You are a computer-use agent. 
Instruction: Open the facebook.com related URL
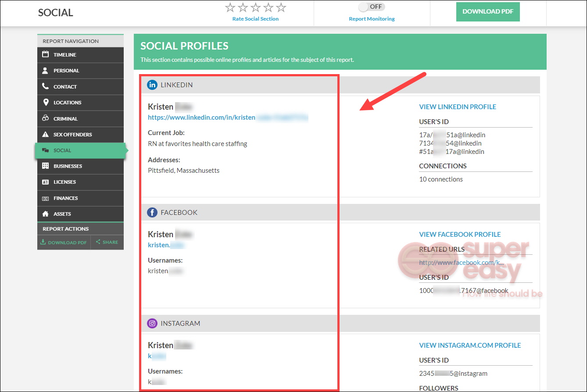tap(462, 262)
